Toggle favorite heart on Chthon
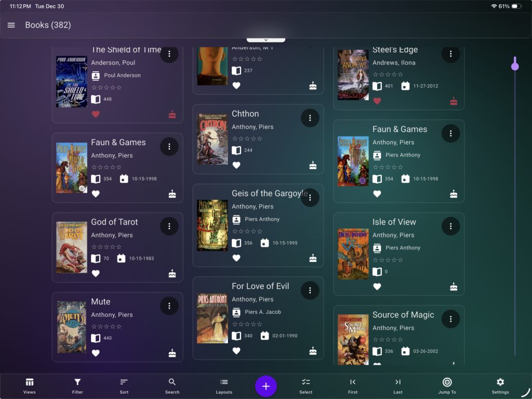 236,166
